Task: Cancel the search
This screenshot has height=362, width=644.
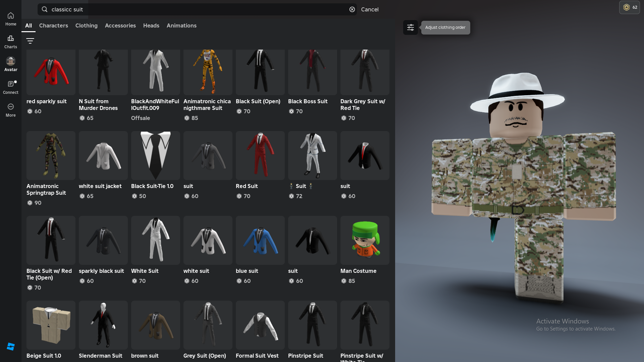Action: click(370, 9)
